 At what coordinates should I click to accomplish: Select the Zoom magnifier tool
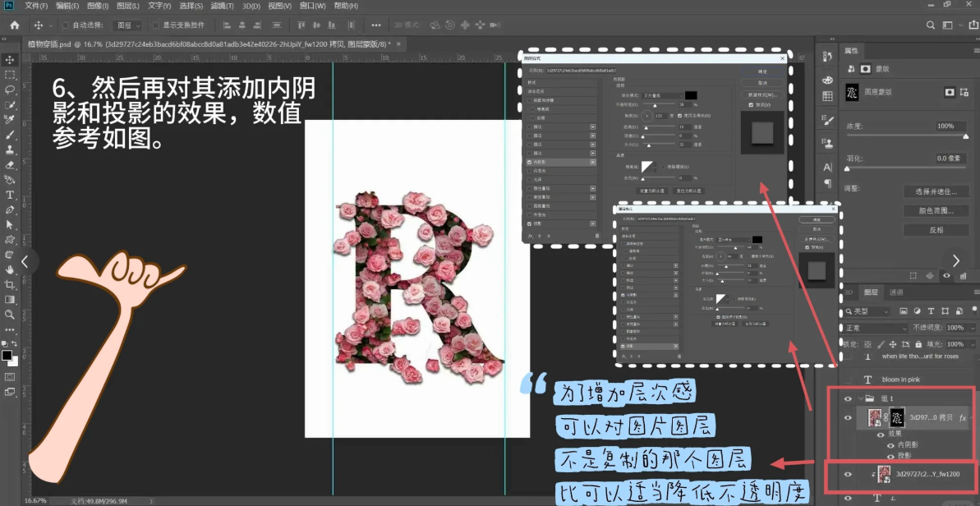(x=10, y=314)
